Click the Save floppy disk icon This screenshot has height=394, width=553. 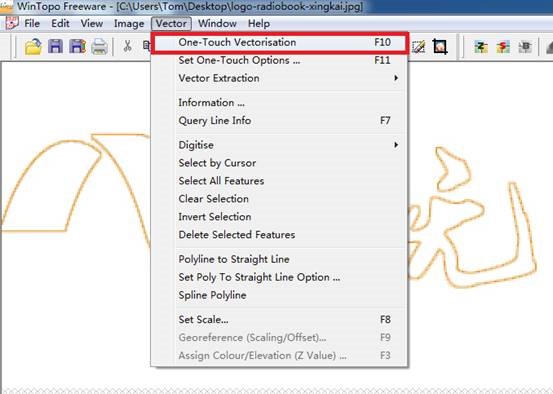click(55, 47)
